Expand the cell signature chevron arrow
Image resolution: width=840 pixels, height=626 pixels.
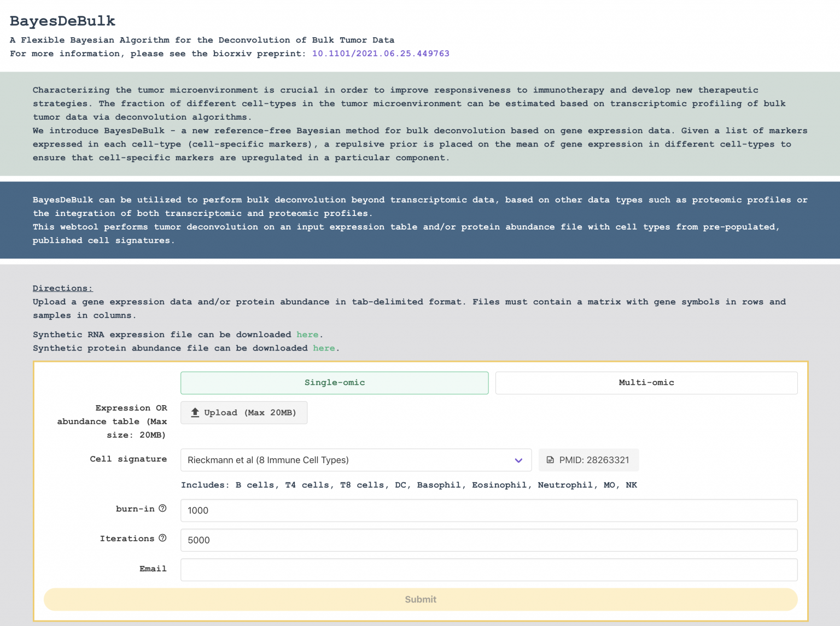tap(518, 460)
